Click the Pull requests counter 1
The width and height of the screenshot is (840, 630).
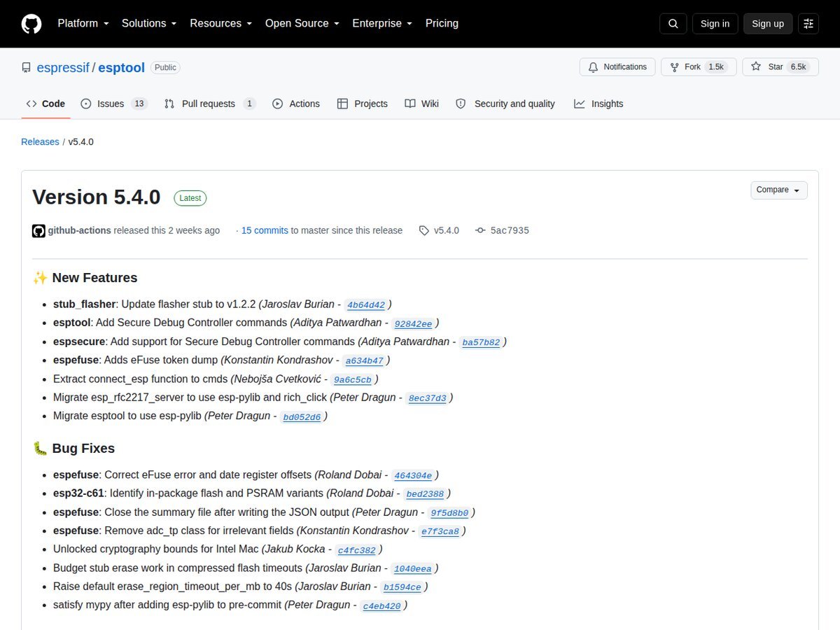click(250, 104)
